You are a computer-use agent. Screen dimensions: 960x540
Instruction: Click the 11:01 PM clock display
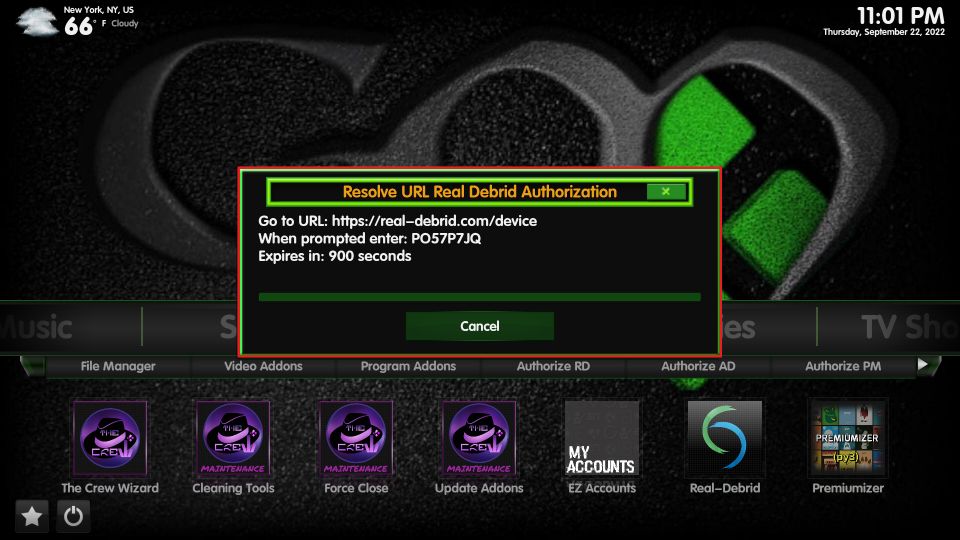click(x=901, y=15)
